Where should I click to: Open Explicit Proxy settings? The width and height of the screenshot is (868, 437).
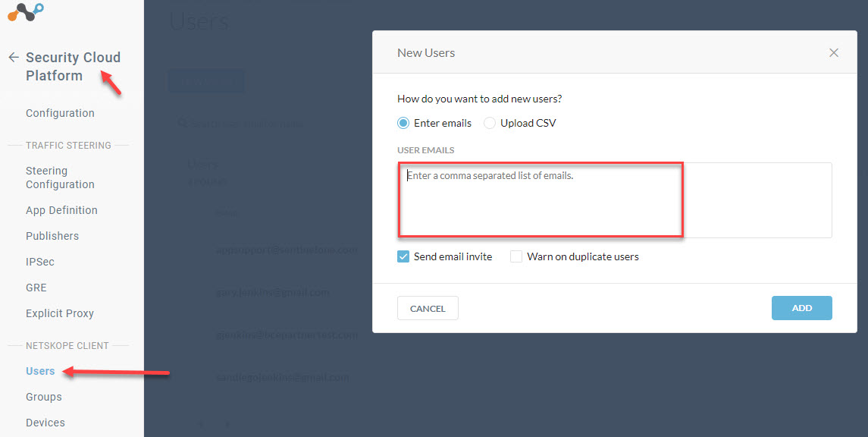click(60, 313)
